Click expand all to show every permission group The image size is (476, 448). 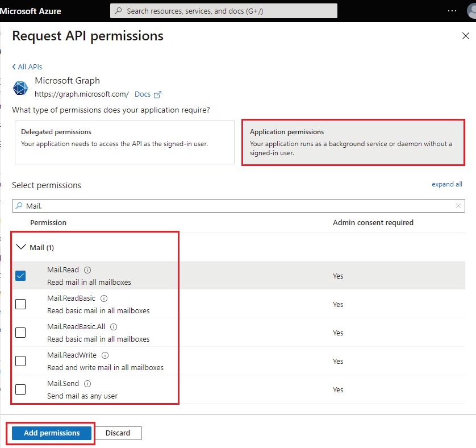coord(447,184)
